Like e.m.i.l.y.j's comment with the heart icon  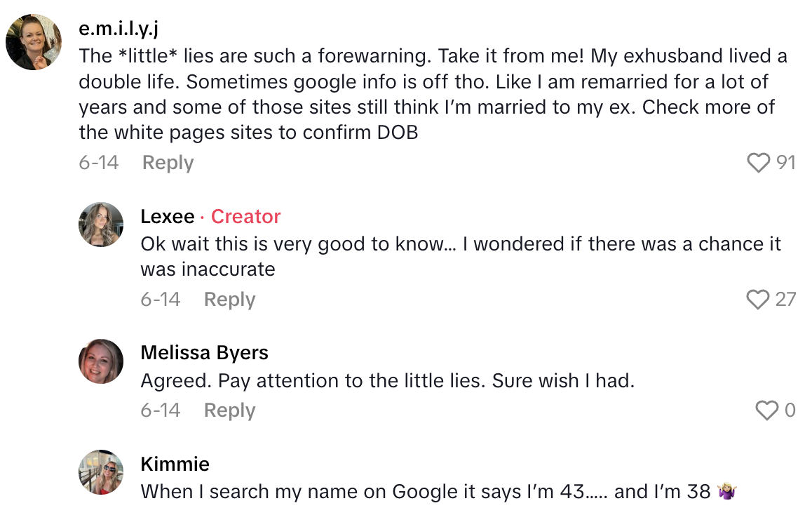[758, 162]
